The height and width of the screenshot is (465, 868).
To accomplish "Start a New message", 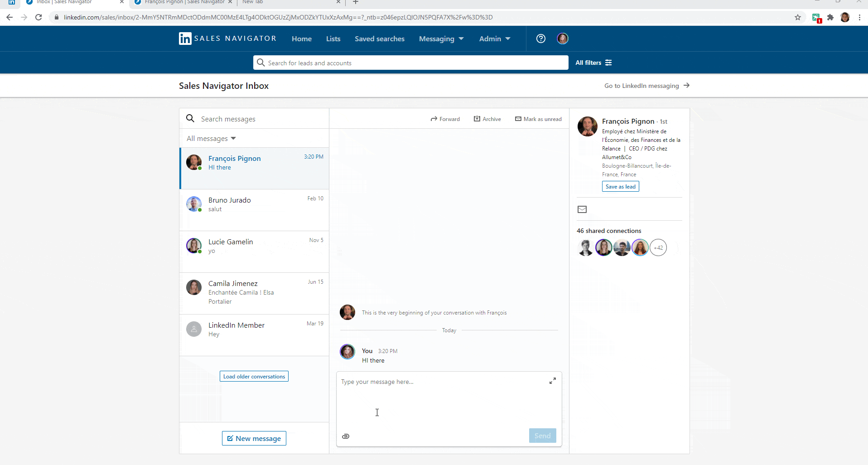I will coord(254,438).
